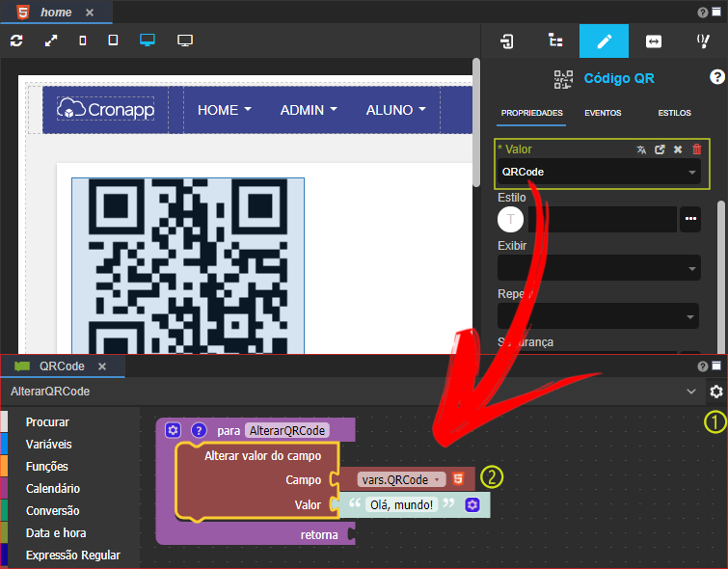728x569 pixels.
Task: Click the AlterarQRCode function name field
Action: [287, 430]
